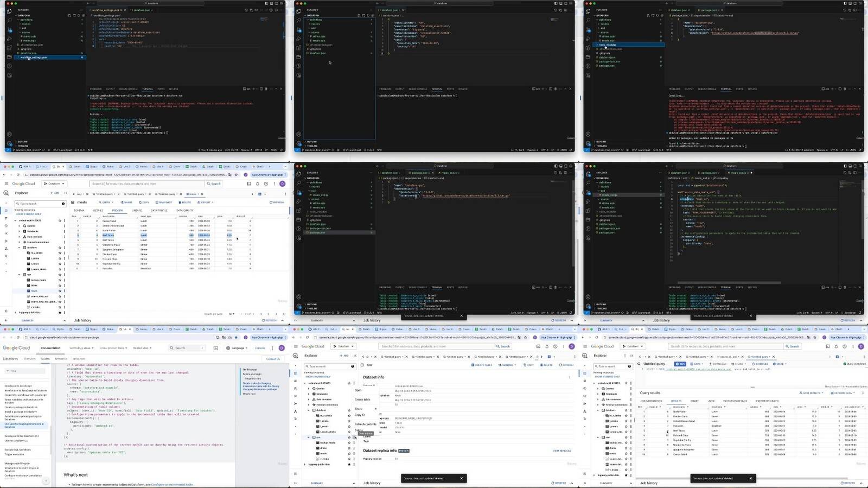Star the project row in meals preview Explorer
Viewport: 868px width, 488px height.
pyautogui.click(x=60, y=220)
